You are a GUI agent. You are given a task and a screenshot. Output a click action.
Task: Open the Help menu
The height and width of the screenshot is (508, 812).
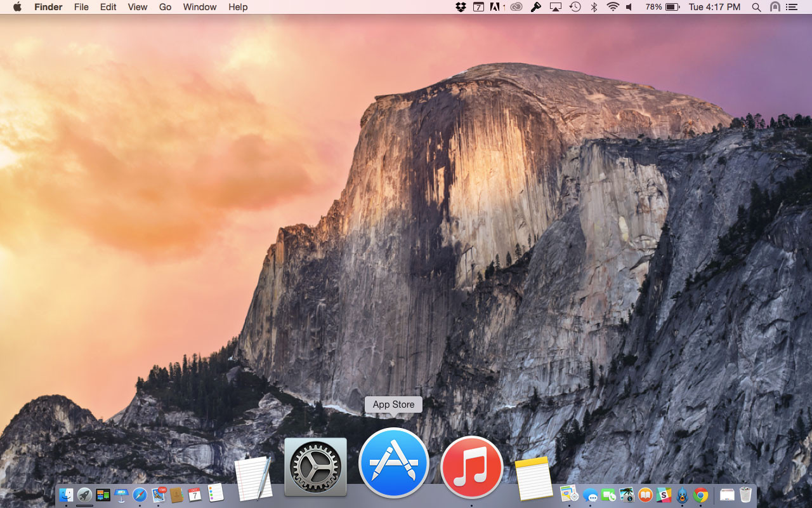point(238,7)
